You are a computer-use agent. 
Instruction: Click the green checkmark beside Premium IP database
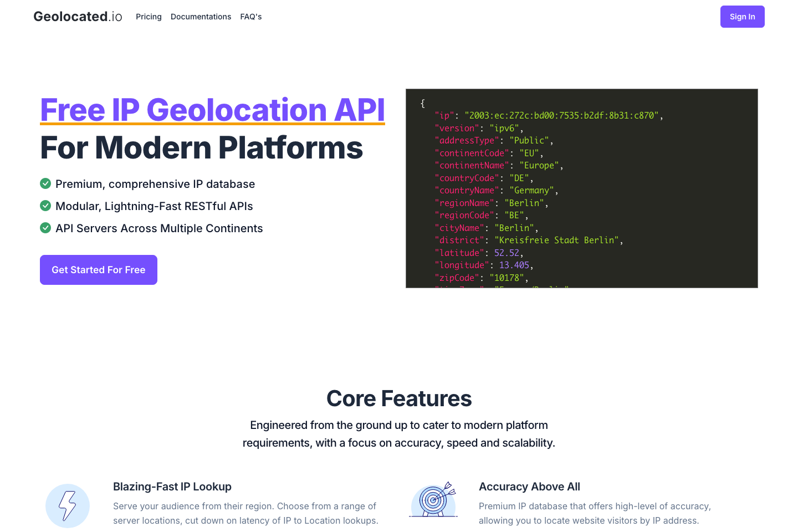(x=45, y=183)
